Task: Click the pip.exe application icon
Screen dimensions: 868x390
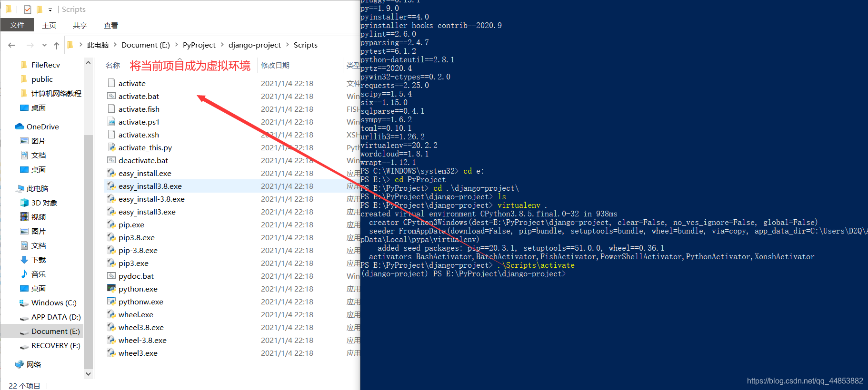Action: [x=111, y=224]
